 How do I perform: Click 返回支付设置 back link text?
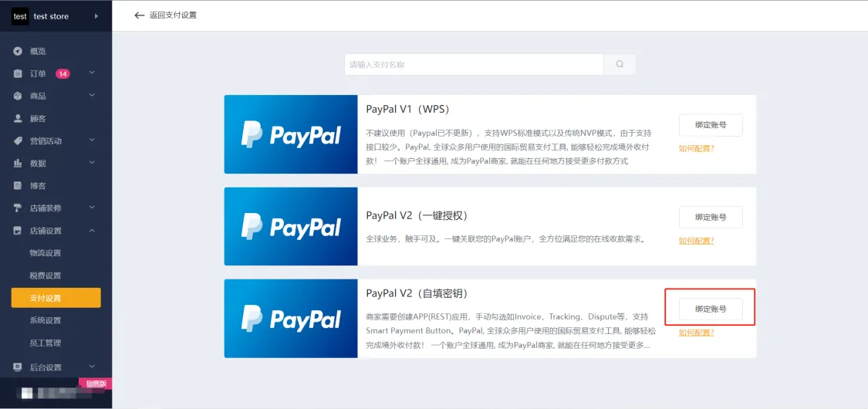pos(173,15)
